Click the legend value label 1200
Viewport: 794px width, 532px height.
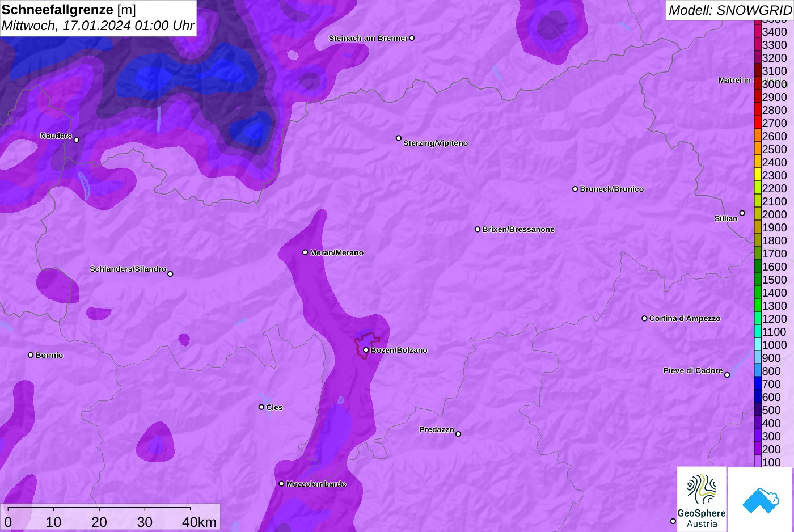click(x=774, y=319)
